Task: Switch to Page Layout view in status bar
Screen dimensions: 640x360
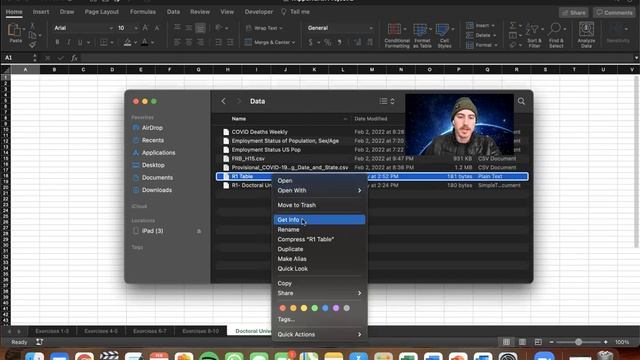Action: [522, 342]
